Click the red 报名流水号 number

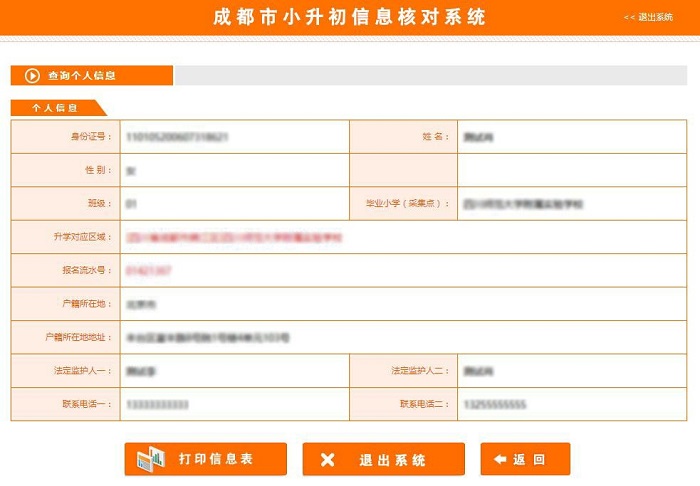tap(149, 271)
